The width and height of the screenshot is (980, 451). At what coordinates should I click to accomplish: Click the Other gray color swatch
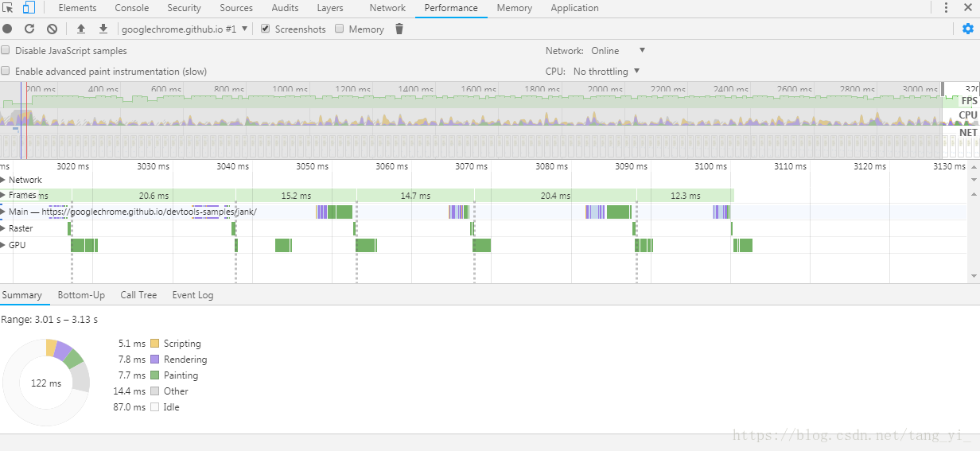click(x=154, y=391)
